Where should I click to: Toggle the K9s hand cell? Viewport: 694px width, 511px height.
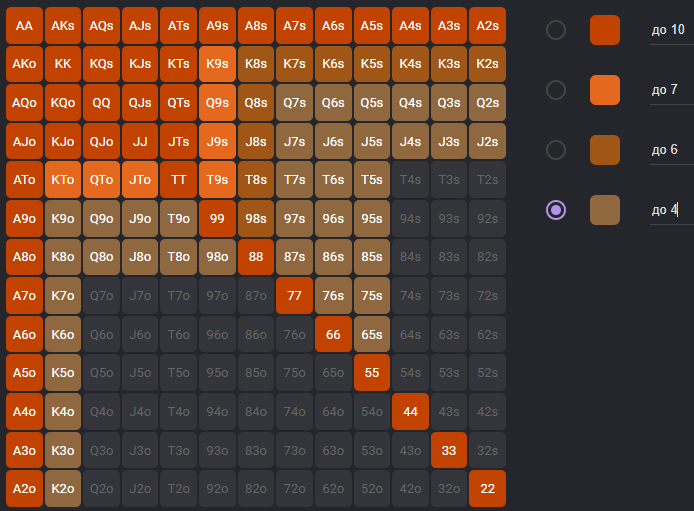pyautogui.click(x=217, y=64)
